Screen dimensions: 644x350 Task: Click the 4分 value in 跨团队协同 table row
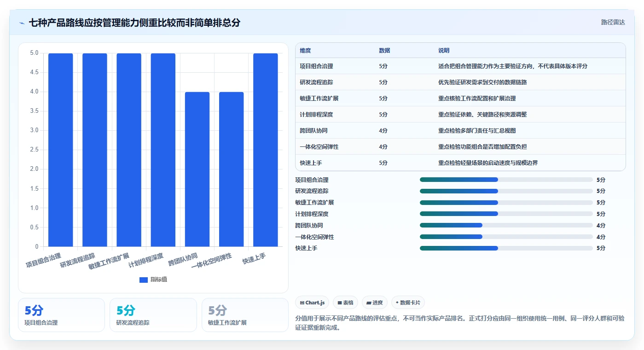pos(383,131)
